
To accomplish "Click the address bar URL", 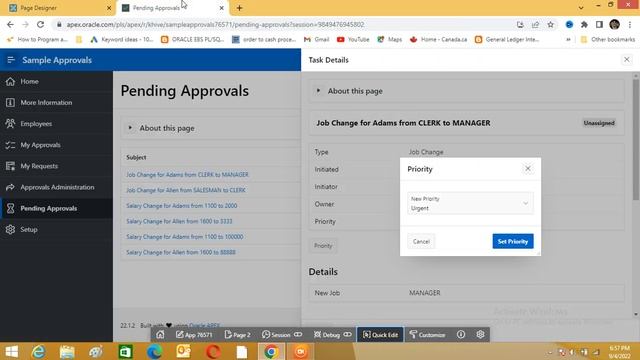I will pos(216,24).
